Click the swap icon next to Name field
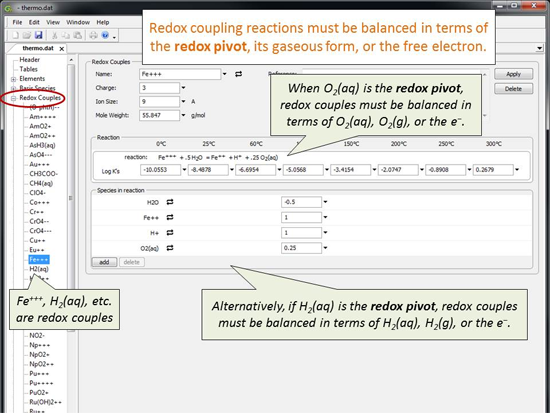 (239, 74)
